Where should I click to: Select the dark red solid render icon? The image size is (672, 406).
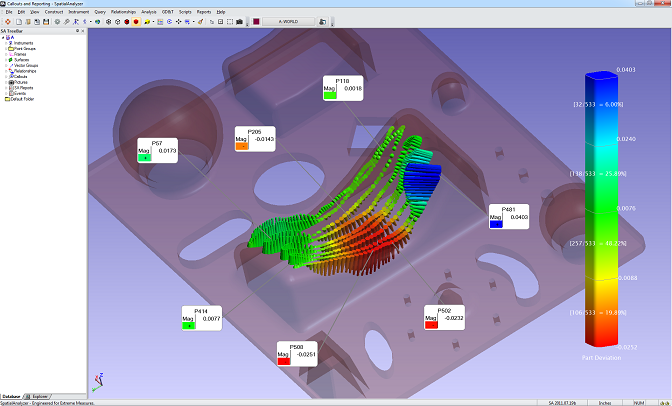point(127,21)
